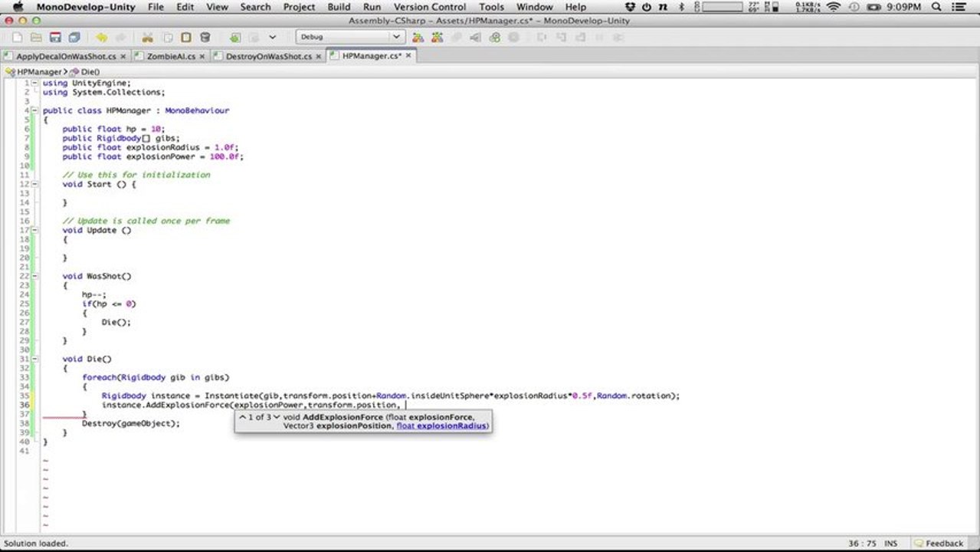This screenshot has width=980, height=552.
Task: Collapse the Start() method fold at line 12
Action: pyautogui.click(x=34, y=184)
